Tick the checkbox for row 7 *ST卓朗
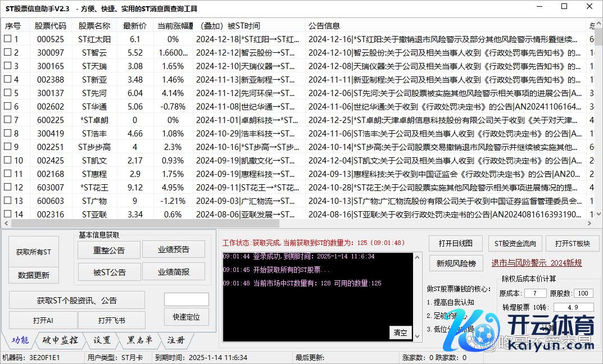603x364 pixels. click(x=7, y=120)
